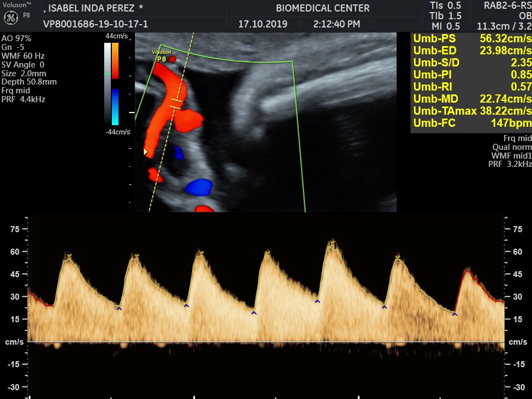Click the Umb-FC 147bpm heart rate
Viewport: 532px width, 399px height.
472,123
